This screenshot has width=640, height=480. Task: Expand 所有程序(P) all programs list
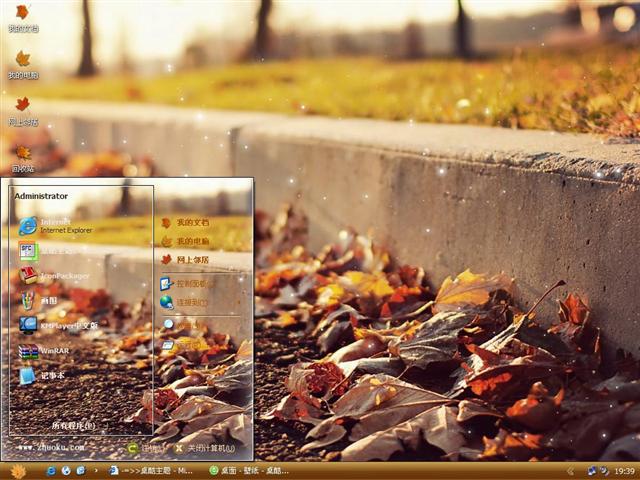pos(73,426)
